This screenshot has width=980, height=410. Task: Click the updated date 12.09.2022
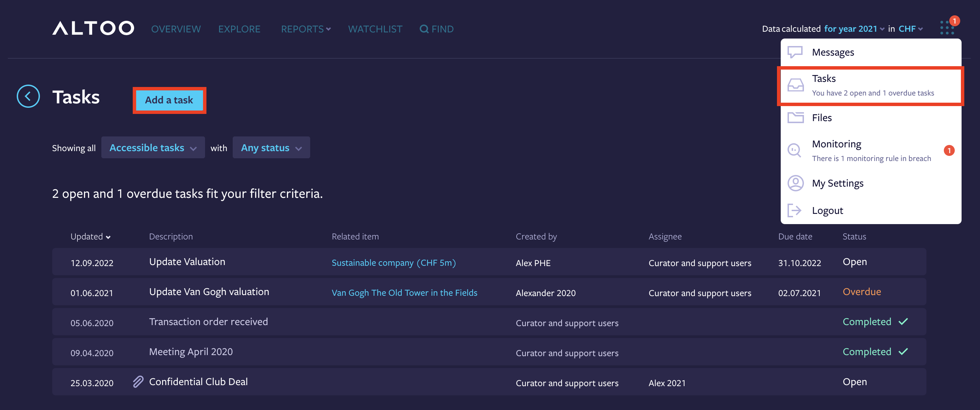pos(92,263)
